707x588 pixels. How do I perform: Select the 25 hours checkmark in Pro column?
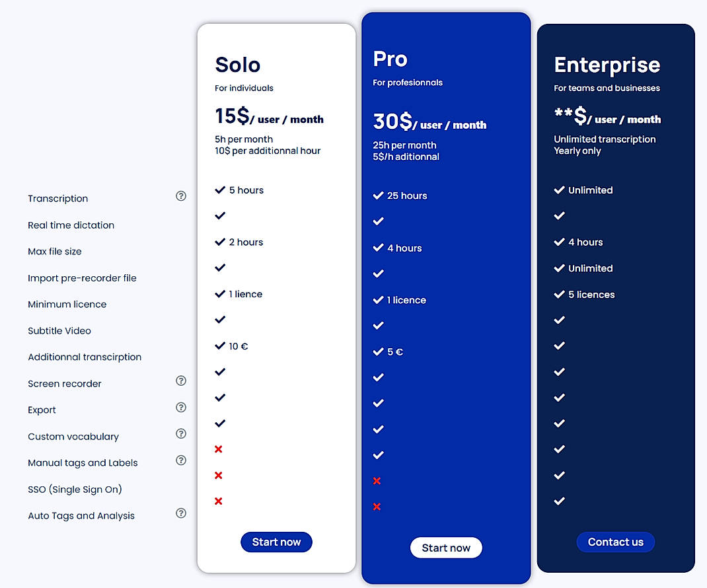[x=379, y=195]
